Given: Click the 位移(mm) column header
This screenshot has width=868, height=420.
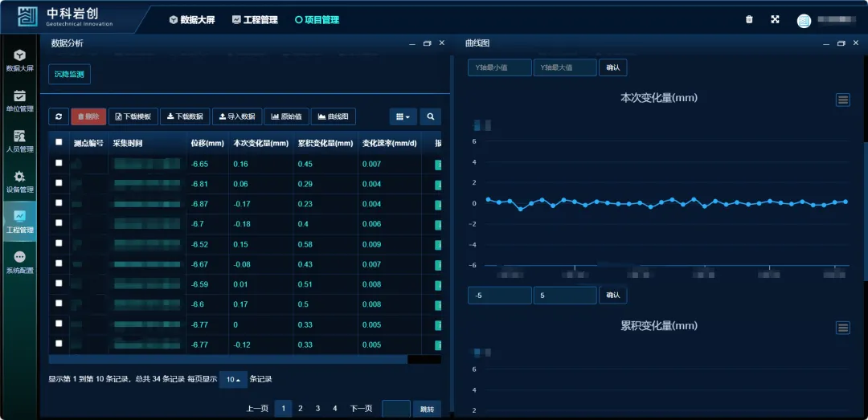Looking at the screenshot, I should click(x=207, y=143).
